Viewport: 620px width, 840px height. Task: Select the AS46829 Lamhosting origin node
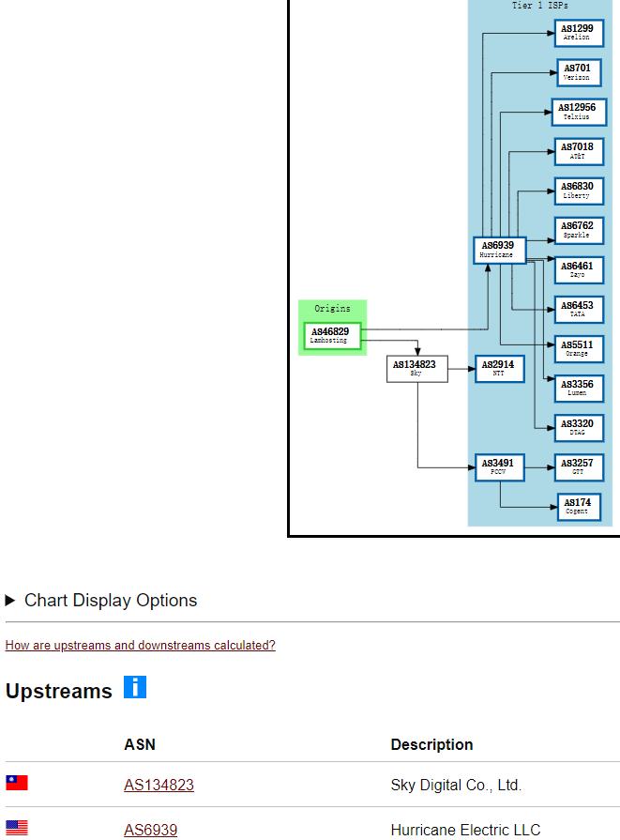(x=332, y=336)
